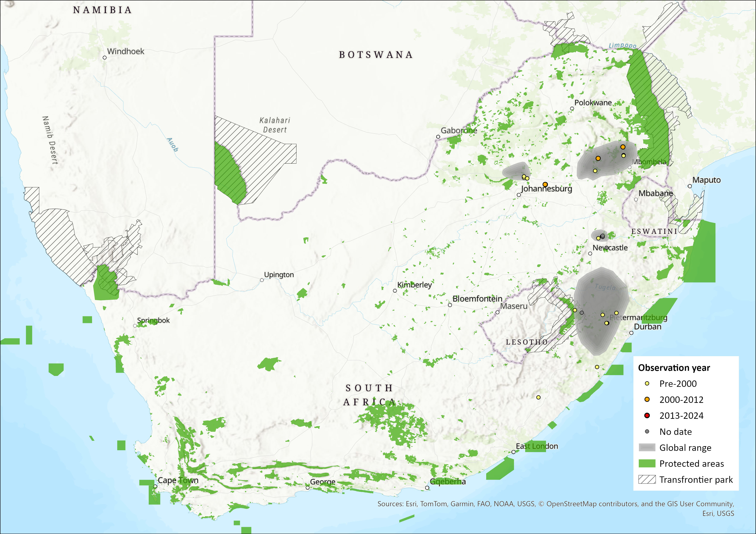This screenshot has height=534, width=756.
Task: Click the East London city marker
Action: click(x=513, y=452)
